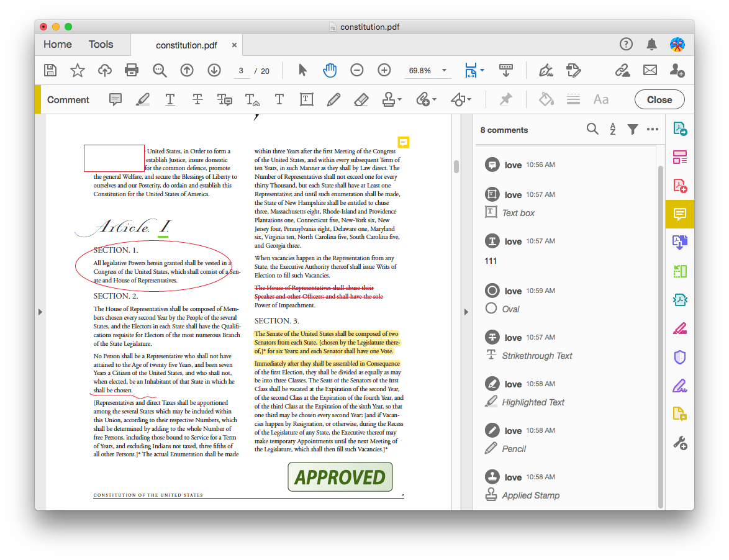Toggle the selection arrow tool
This screenshot has height=560, width=729.
click(302, 70)
